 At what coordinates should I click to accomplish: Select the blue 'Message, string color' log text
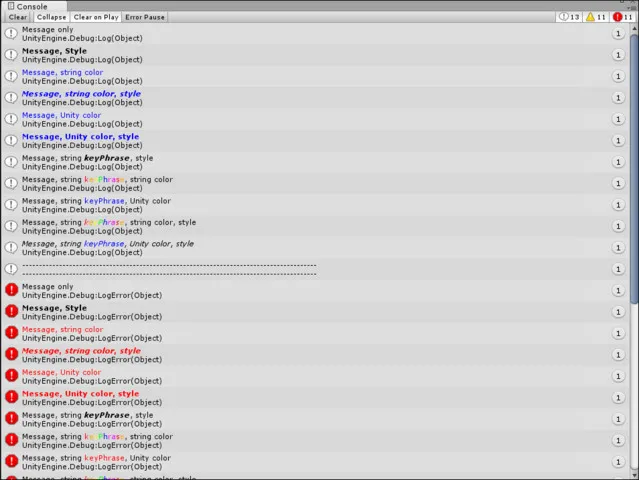[x=62, y=72]
